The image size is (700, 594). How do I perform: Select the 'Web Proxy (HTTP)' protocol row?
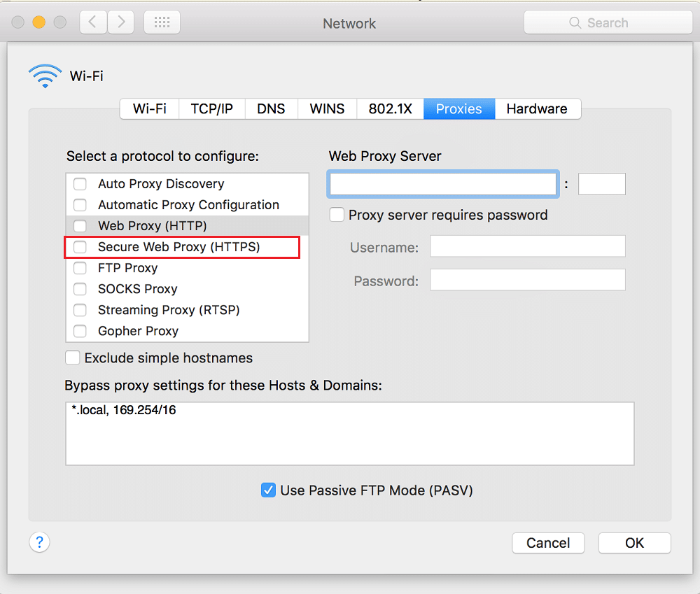188,226
